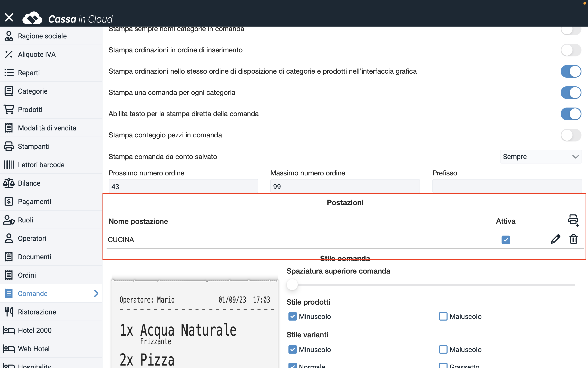Open Bilance menu item

pos(51,183)
